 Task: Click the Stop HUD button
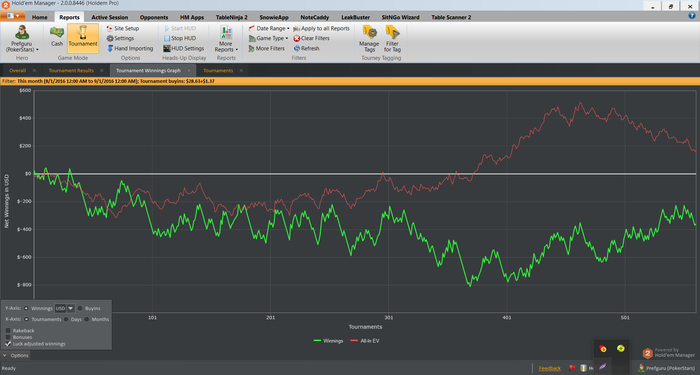(180, 38)
